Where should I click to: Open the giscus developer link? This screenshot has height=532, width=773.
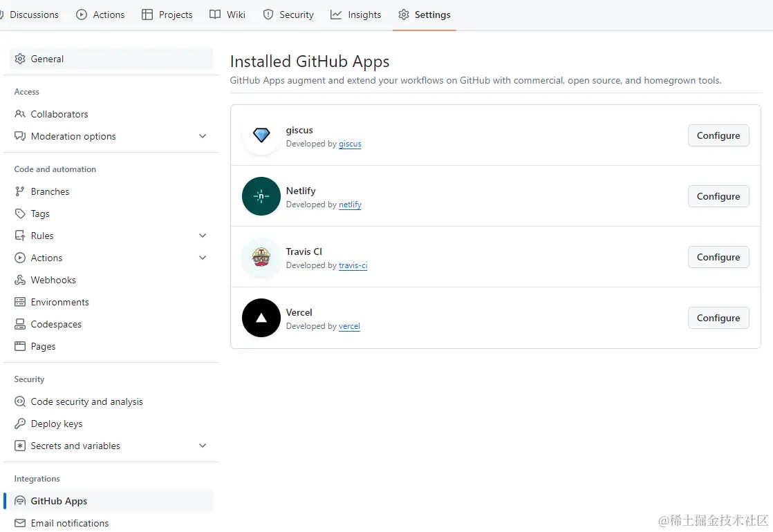click(350, 144)
